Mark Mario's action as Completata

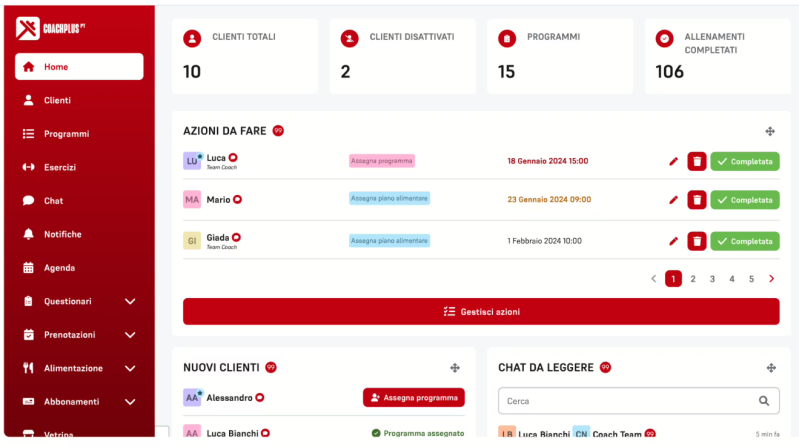pyautogui.click(x=745, y=200)
